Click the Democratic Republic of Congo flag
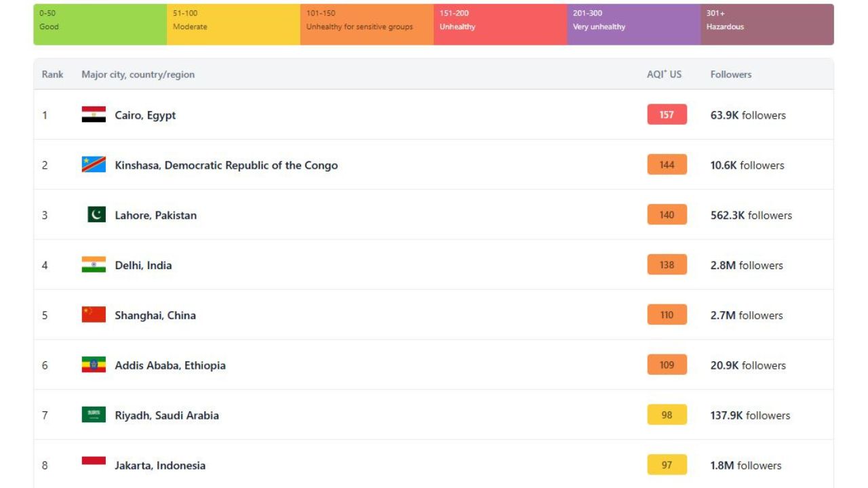 [94, 165]
